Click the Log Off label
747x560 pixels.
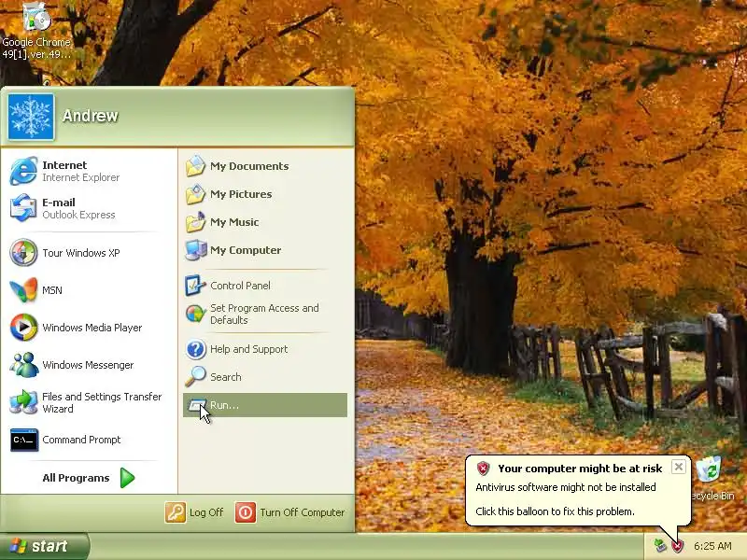pyautogui.click(x=206, y=512)
